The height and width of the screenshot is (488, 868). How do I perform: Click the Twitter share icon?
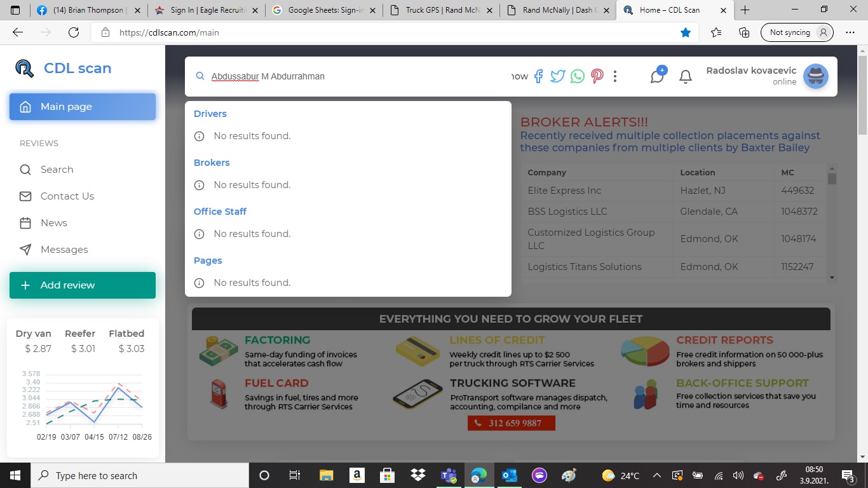click(557, 76)
